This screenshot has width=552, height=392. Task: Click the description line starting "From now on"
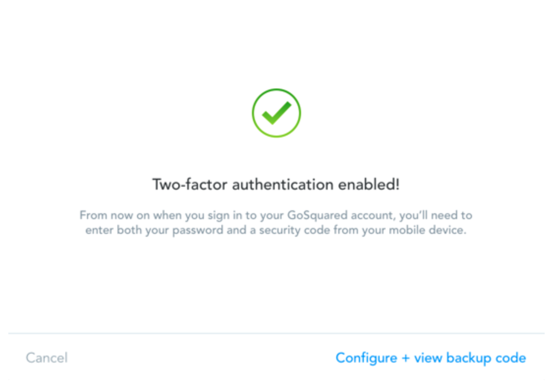(276, 215)
